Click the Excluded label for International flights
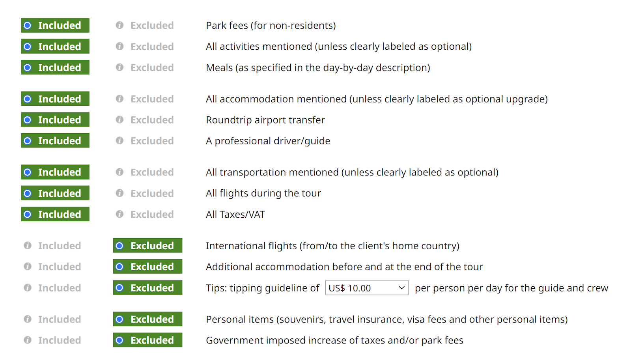Viewport: 631px width, 364px height. click(x=152, y=246)
